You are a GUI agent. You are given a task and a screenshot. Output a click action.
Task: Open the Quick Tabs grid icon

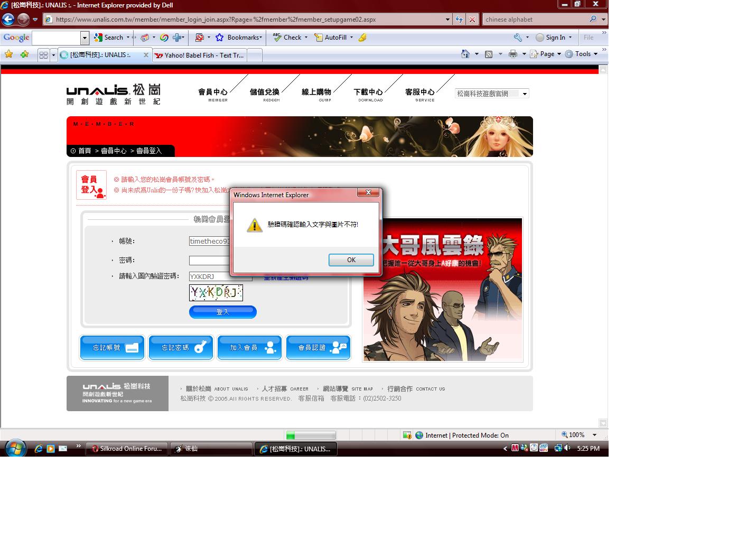43,55
